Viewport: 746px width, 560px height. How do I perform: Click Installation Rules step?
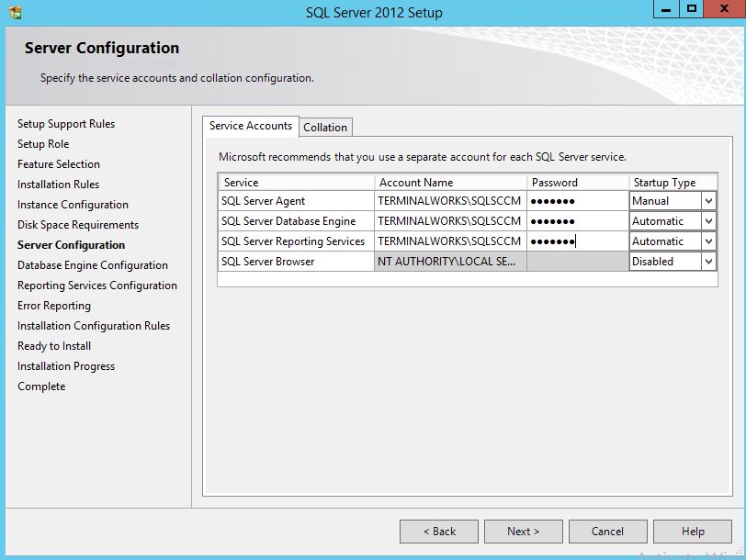click(58, 185)
